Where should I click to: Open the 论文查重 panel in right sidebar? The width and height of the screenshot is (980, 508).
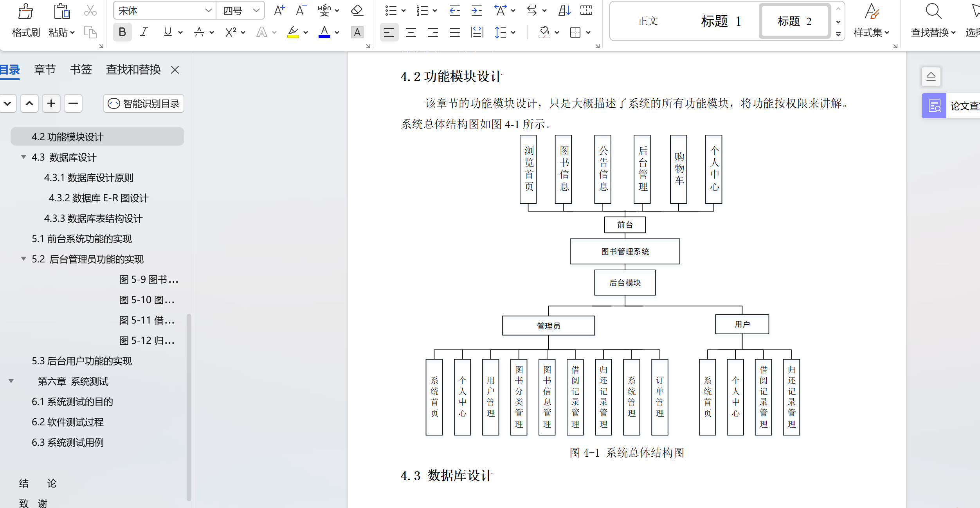934,105
